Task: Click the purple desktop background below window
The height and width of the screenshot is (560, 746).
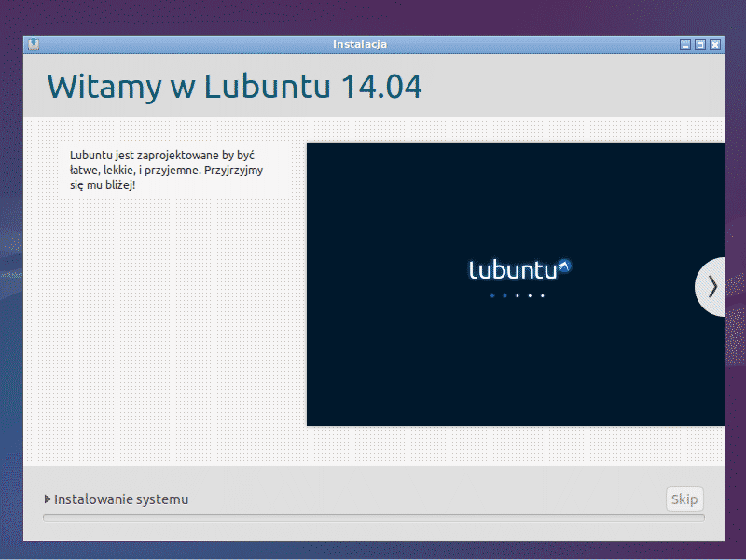Action: [x=373, y=551]
